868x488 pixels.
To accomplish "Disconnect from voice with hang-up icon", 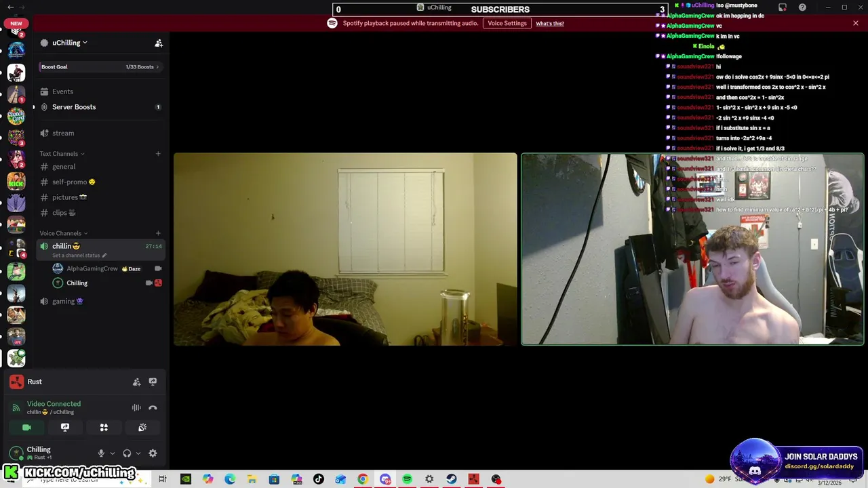I will 153,408.
